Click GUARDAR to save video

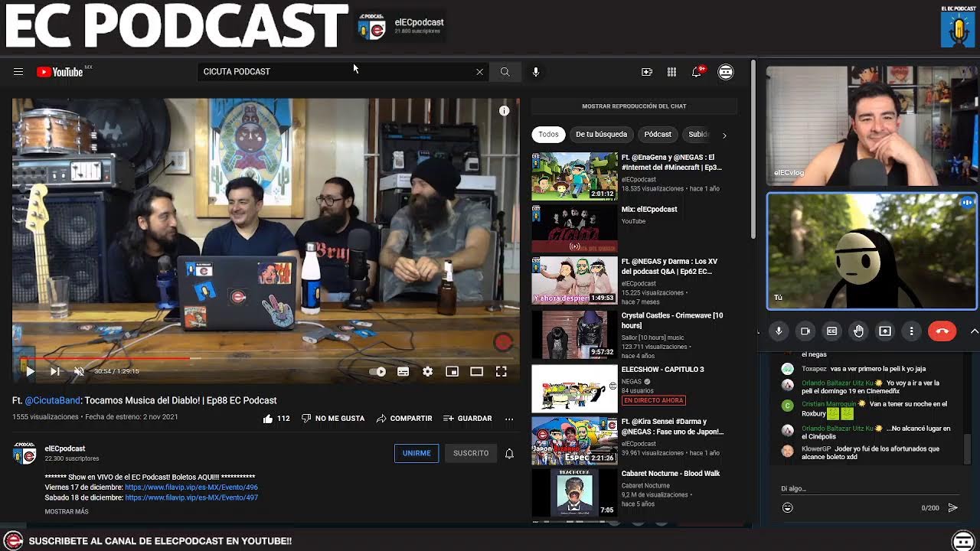pos(467,419)
